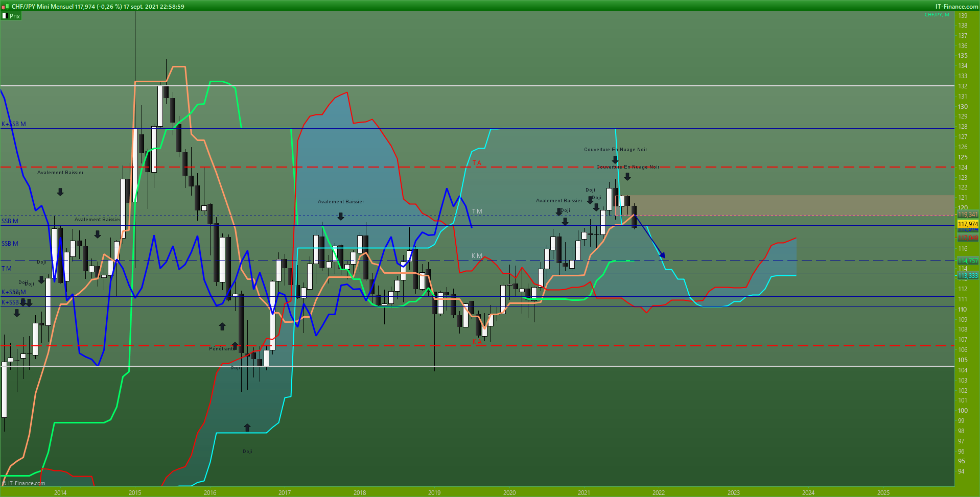Click the up arrow above the lowest Doji label

pyautogui.click(x=247, y=428)
